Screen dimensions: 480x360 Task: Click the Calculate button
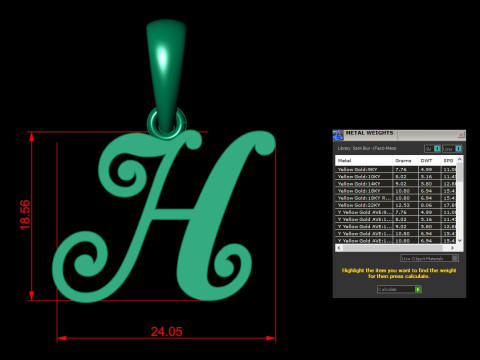pyautogui.click(x=399, y=289)
